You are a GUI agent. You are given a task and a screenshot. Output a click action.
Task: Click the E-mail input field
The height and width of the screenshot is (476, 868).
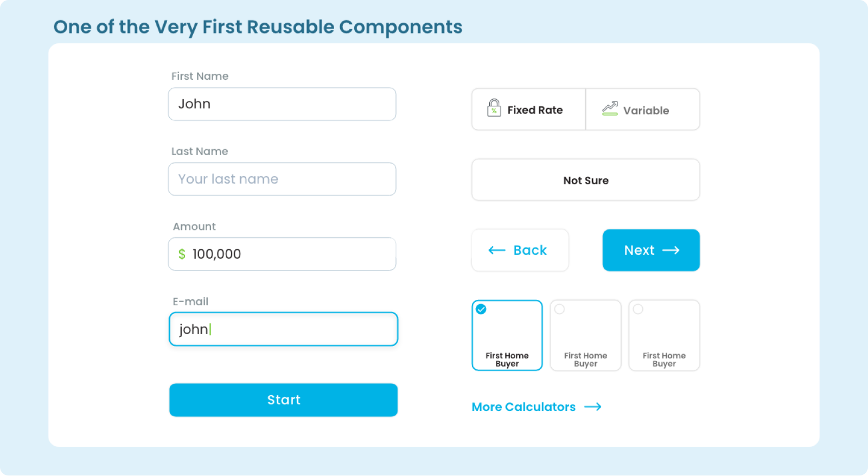tap(283, 329)
